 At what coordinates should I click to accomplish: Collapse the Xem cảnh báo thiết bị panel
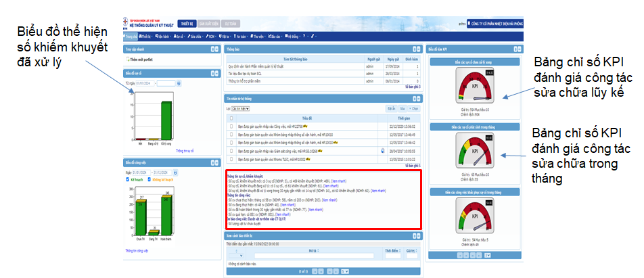pyautogui.click(x=418, y=236)
